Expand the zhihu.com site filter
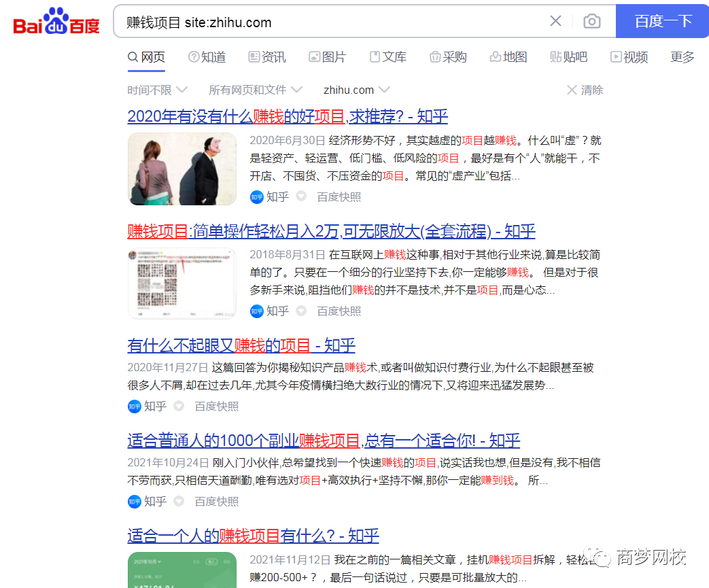The width and height of the screenshot is (709, 588). click(x=356, y=90)
